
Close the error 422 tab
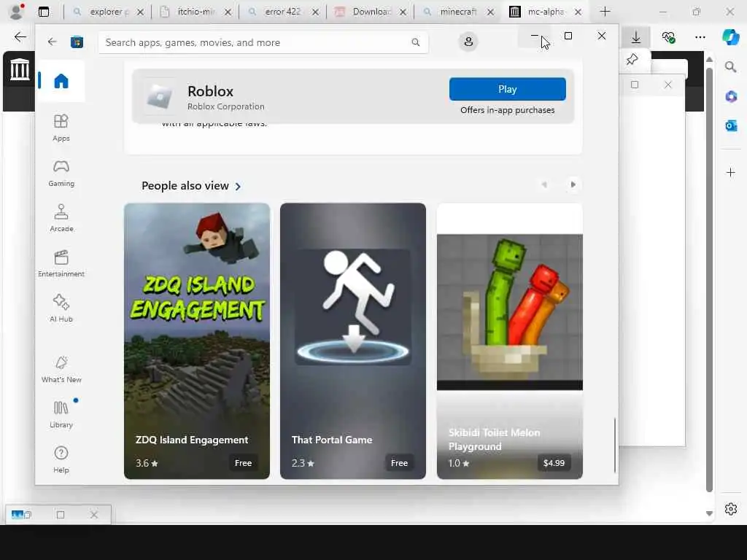coord(315,12)
